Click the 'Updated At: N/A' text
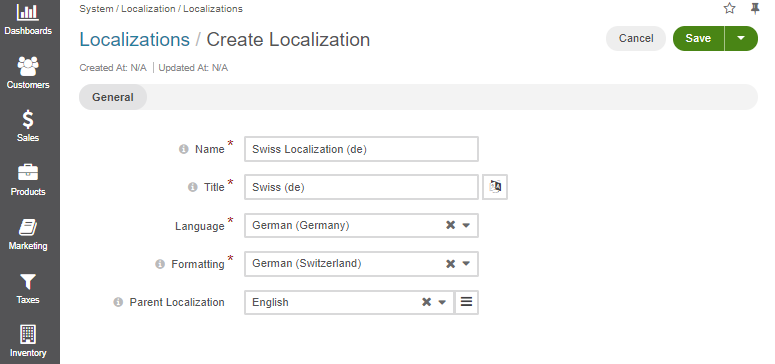Viewport: 775px width, 364px height. (x=193, y=68)
